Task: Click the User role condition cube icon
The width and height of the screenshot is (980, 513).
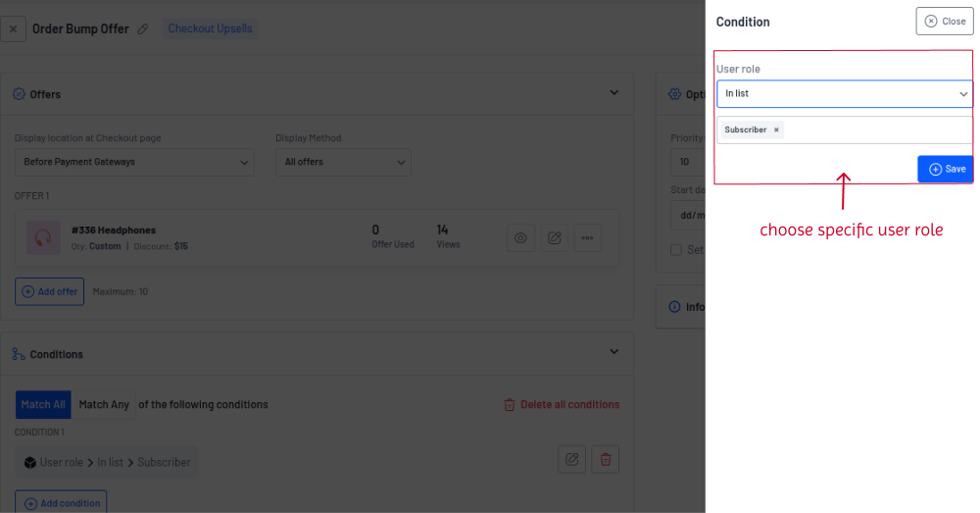Action: click(x=30, y=462)
